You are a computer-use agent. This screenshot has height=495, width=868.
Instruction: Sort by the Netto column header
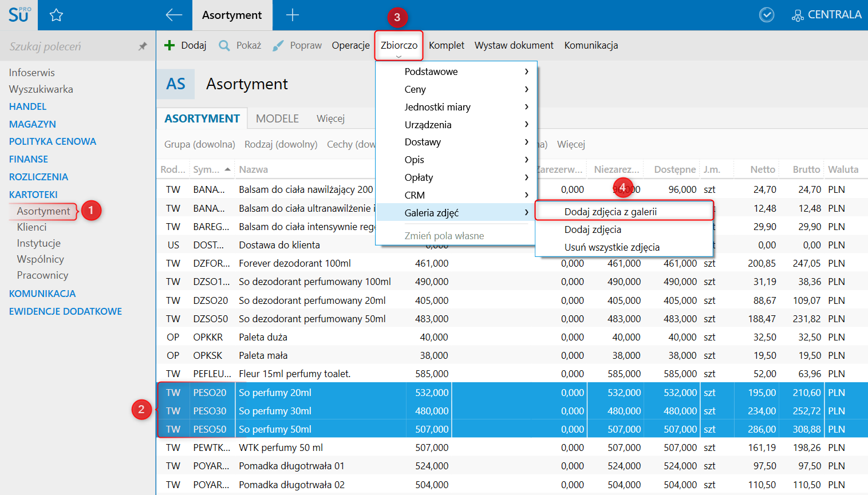click(x=762, y=169)
